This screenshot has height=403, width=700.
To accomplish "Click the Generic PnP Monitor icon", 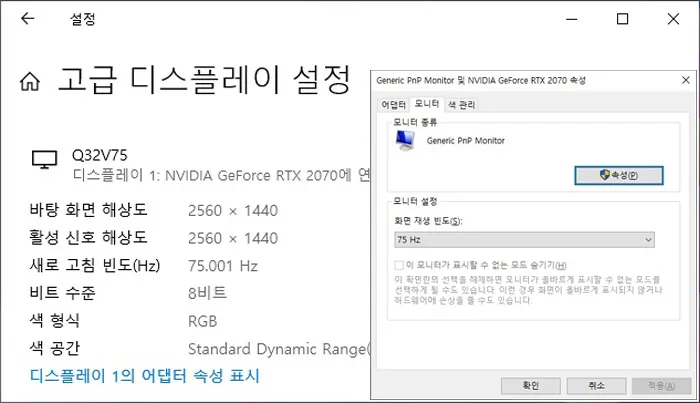I will coord(405,141).
